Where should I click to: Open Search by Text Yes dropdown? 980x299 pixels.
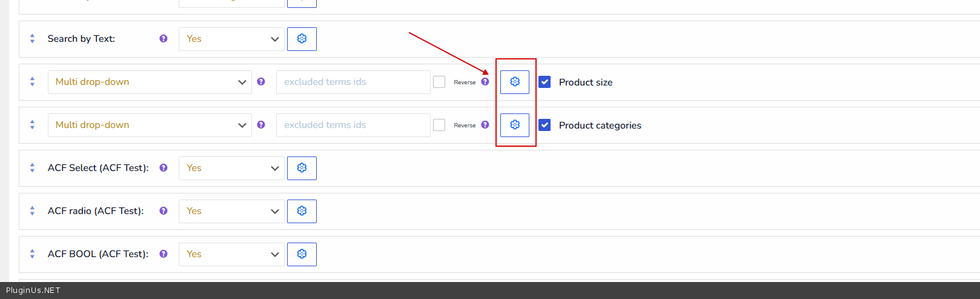pos(231,39)
